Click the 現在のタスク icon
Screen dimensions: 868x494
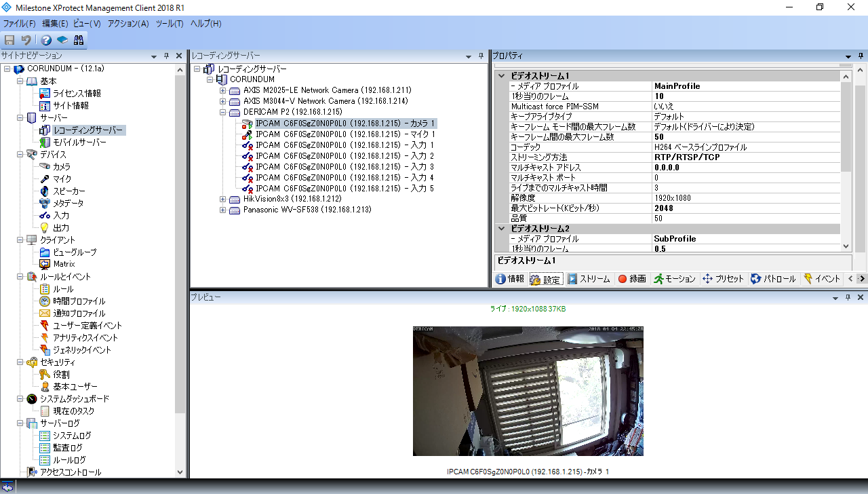coord(45,411)
